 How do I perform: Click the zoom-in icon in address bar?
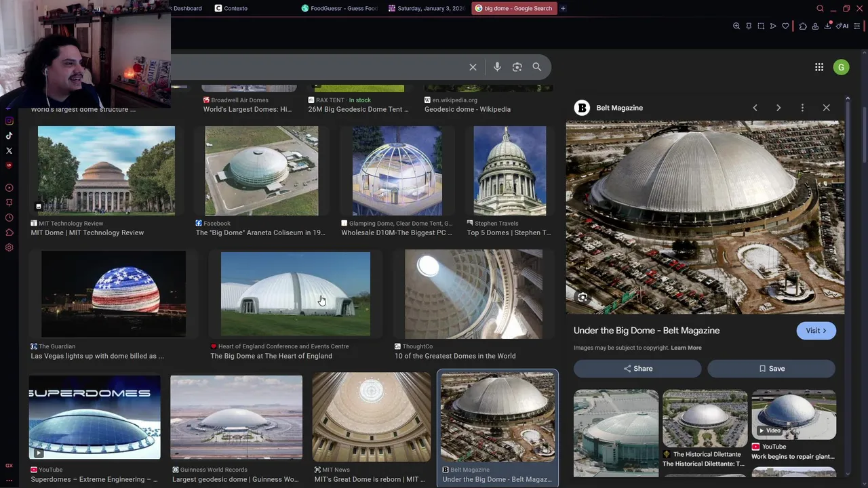click(x=736, y=26)
